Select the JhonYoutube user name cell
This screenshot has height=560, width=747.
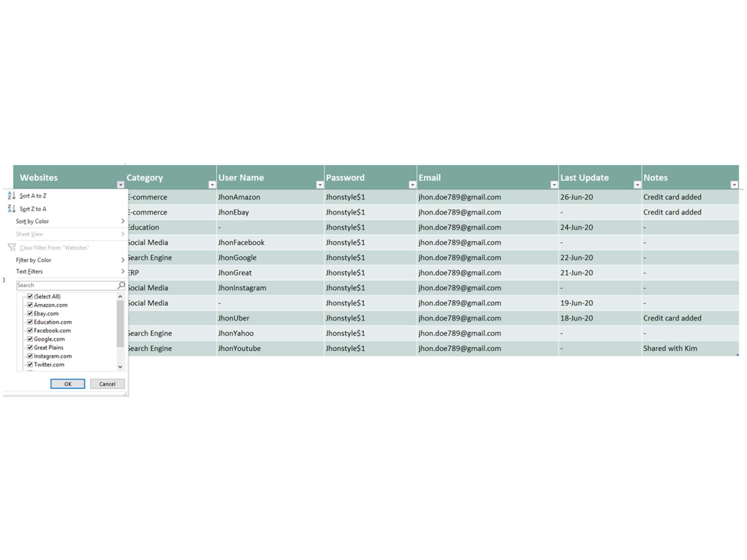coord(270,348)
